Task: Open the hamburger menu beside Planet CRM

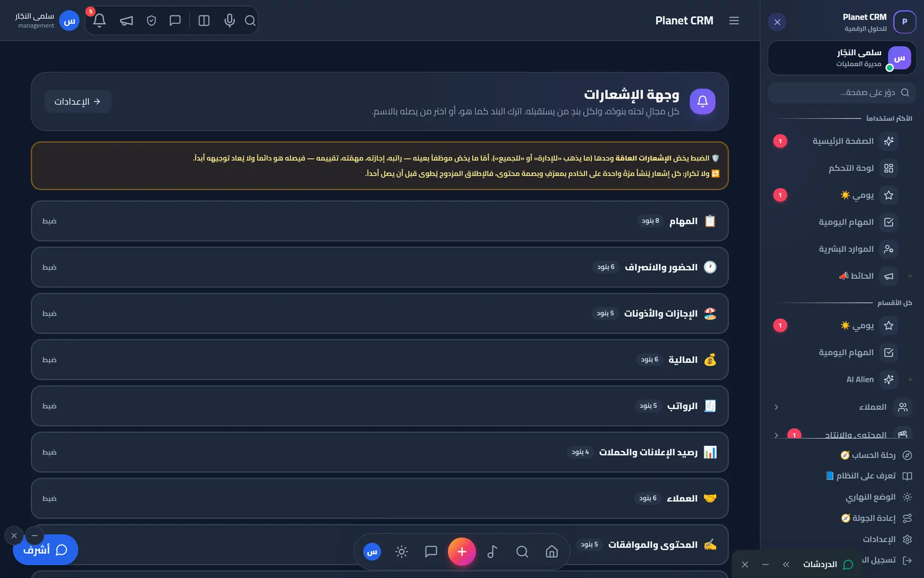Action: pos(734,20)
